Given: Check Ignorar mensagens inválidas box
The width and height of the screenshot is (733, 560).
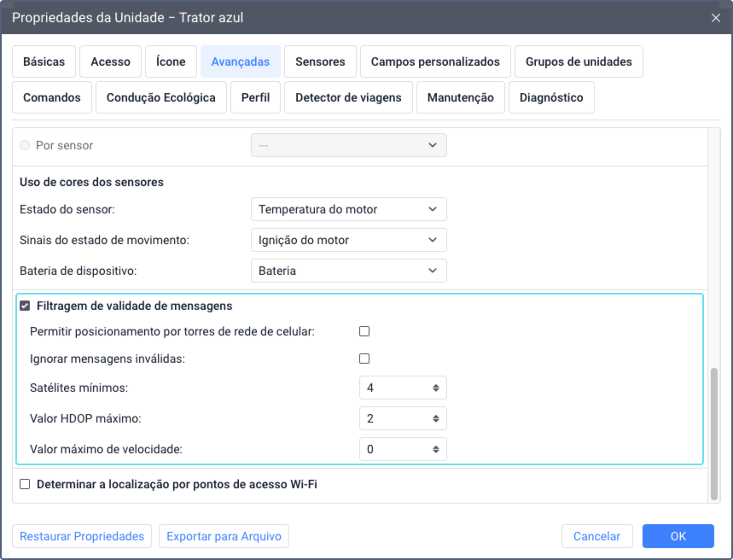Looking at the screenshot, I should 364,359.
